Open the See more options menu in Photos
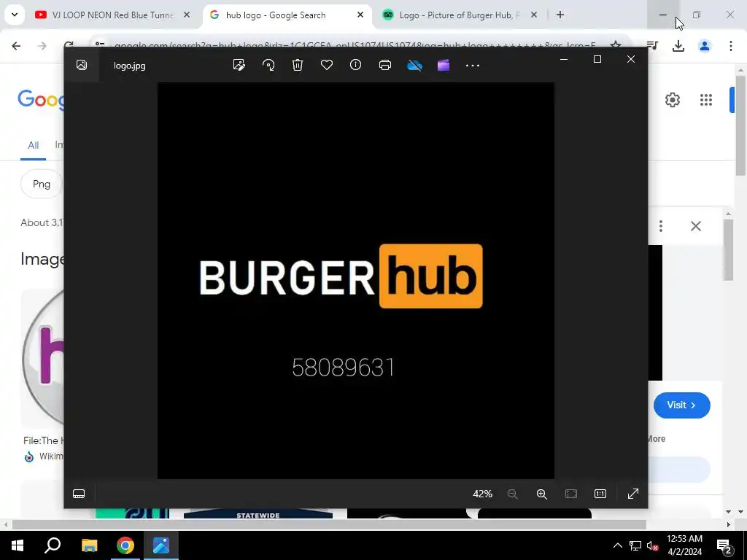747x560 pixels. click(473, 66)
